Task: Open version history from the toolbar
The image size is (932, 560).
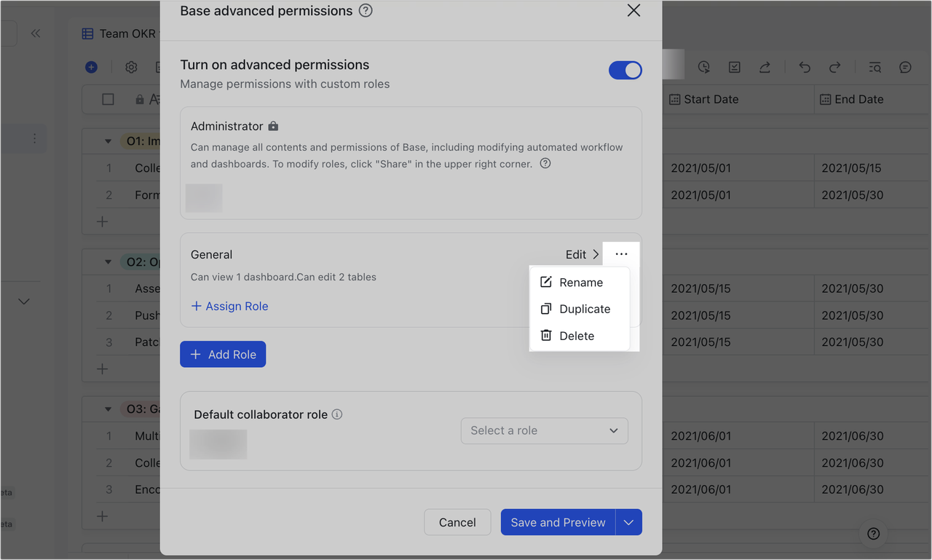Action: (703, 66)
